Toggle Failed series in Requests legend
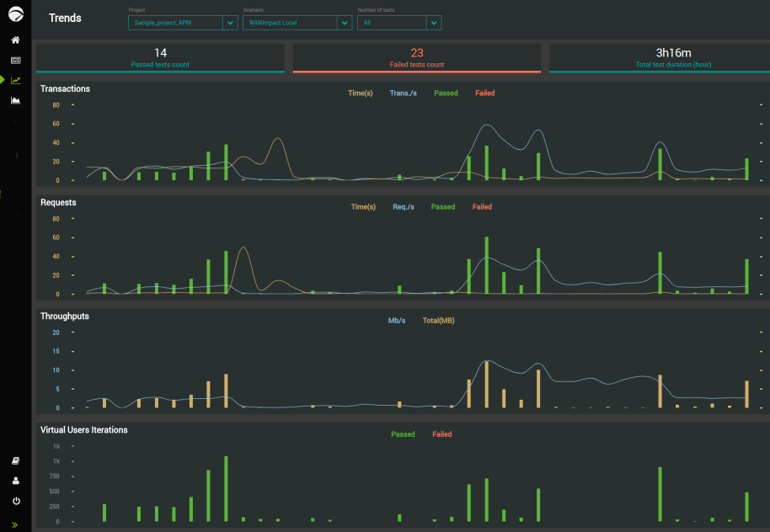Image resolution: width=770 pixels, height=532 pixels. 482,207
